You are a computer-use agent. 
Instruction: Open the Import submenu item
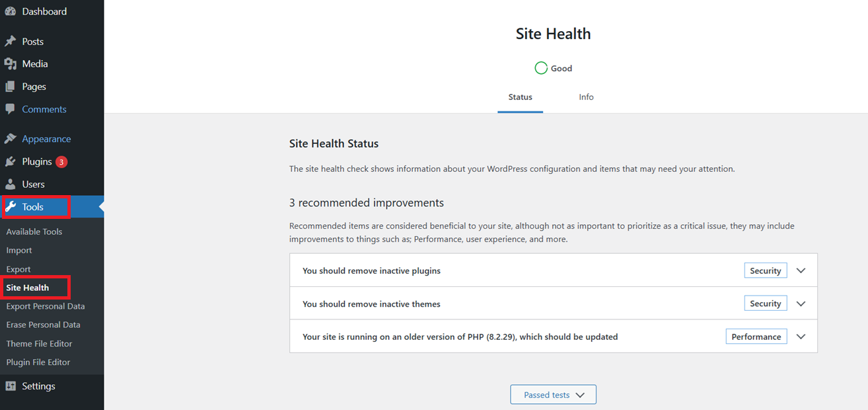(19, 250)
